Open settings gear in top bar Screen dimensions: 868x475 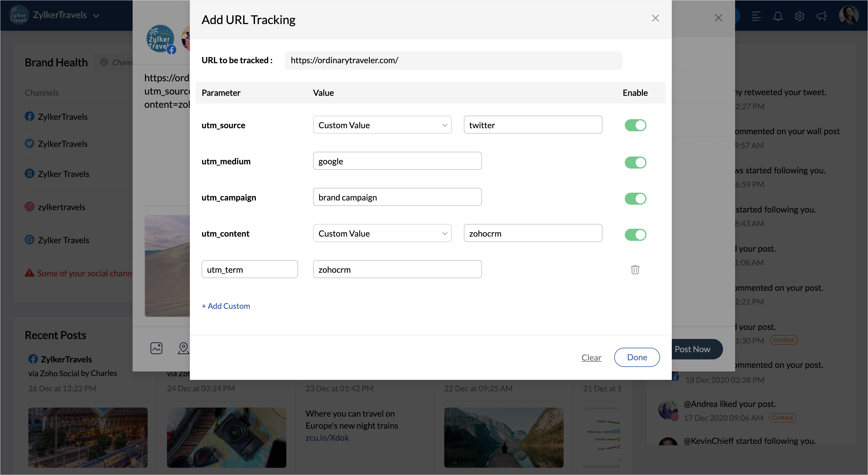tap(799, 16)
